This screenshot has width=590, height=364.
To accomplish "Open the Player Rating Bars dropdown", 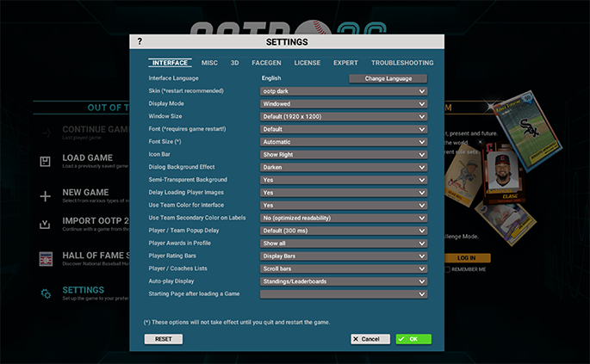I will (344, 256).
